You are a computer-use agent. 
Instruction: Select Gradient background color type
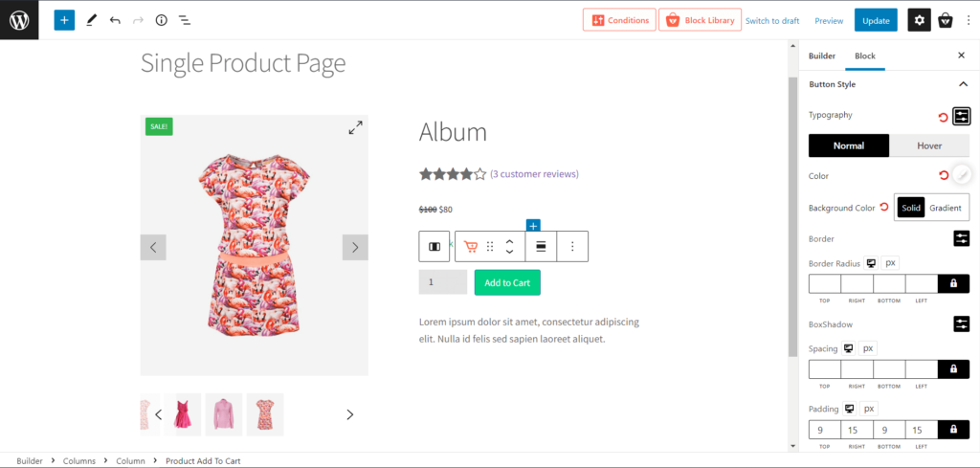coord(946,208)
